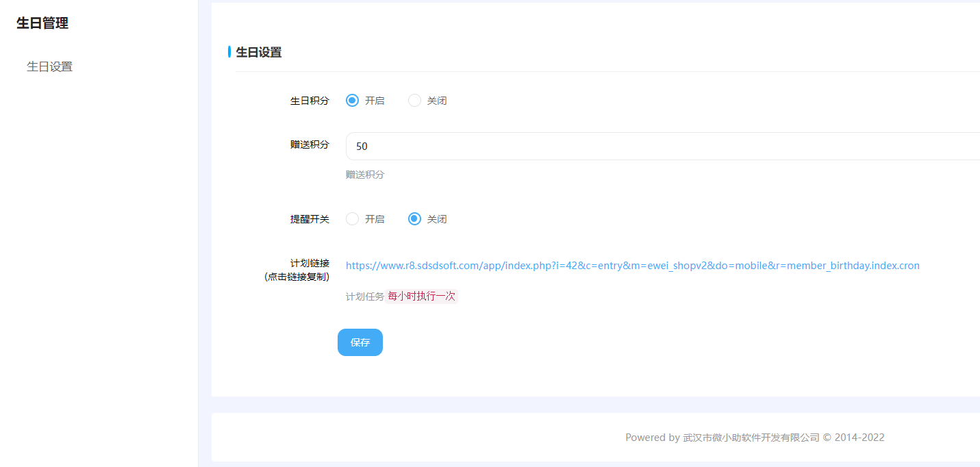Viewport: 980px width, 467px height.
Task: Click the blue accent bar beside 生日设置
Action: point(229,52)
